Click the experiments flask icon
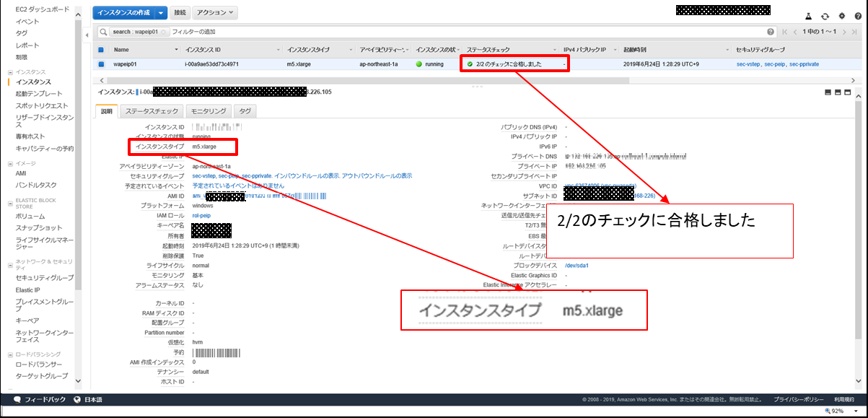This screenshot has height=418, width=868. pos(809,16)
